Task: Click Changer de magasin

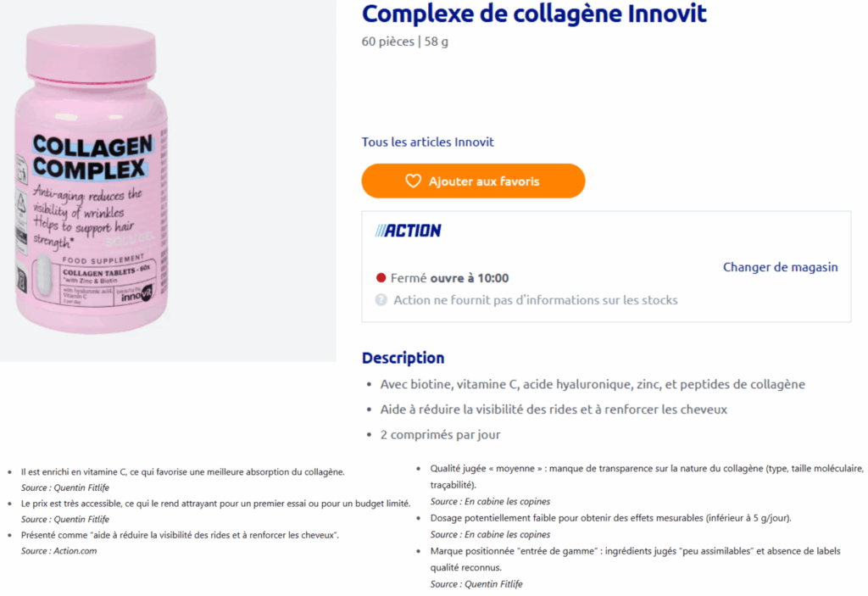Action: 780,267
